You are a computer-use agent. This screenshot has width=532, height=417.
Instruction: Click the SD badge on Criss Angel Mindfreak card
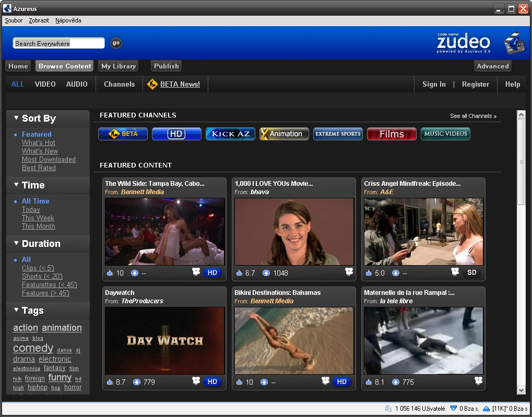pos(471,272)
